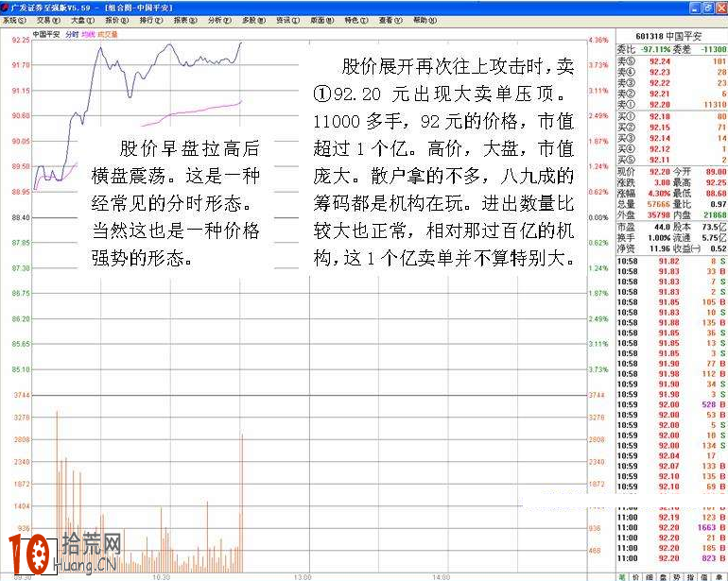Screen dimensions: 728x581
Task: Click the 市盈 44.0 value
Action: point(662,227)
